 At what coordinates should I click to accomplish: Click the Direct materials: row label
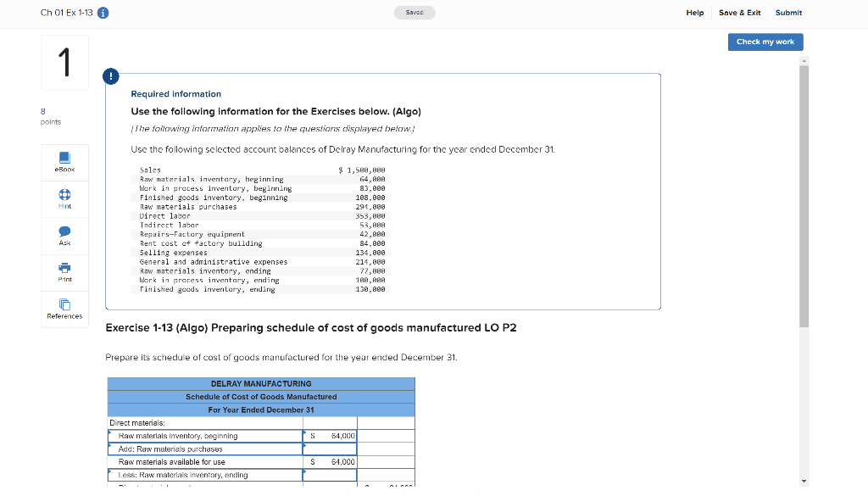click(x=137, y=423)
